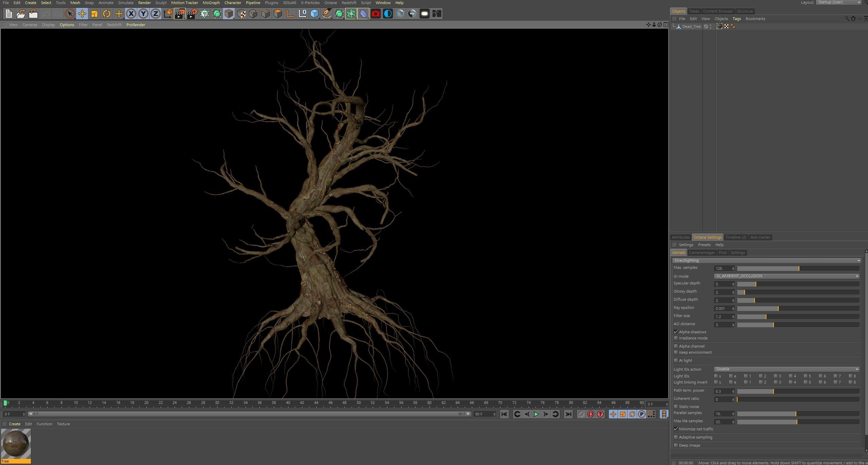
Task: Open the Octane menu
Action: pos(330,3)
